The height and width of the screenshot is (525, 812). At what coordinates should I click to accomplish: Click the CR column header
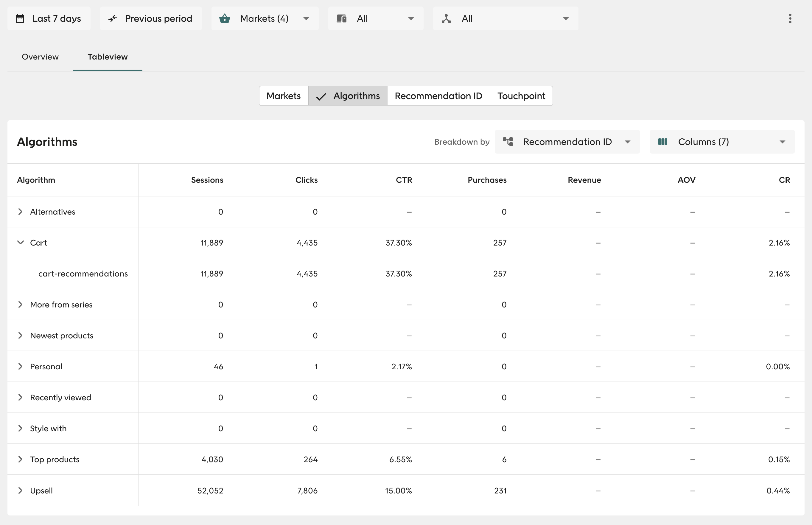[x=784, y=180]
